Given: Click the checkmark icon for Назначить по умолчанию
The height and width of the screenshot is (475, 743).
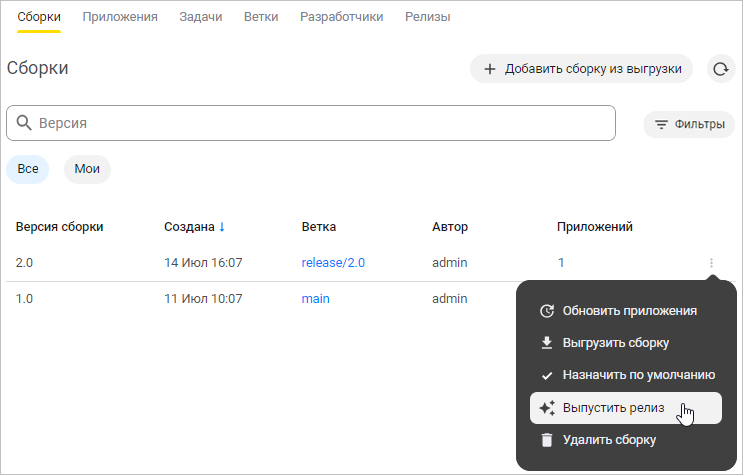Looking at the screenshot, I should (x=546, y=375).
